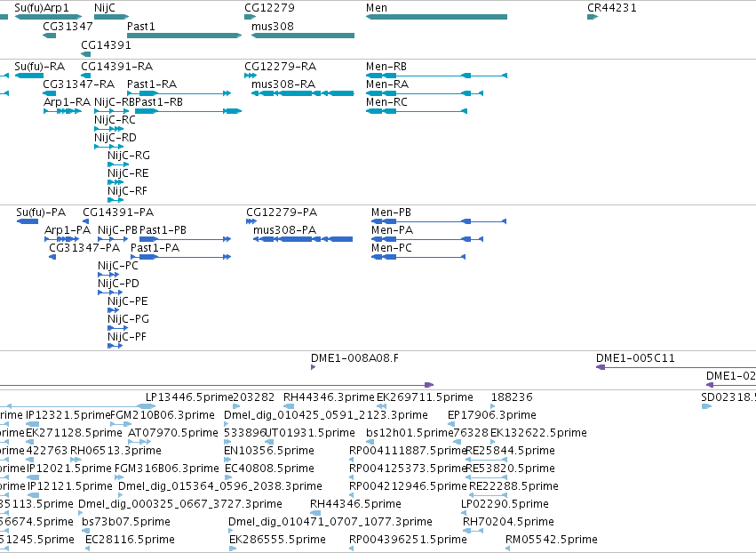
Task: Select the EN10356.5prime EST label
Action: pos(269,451)
